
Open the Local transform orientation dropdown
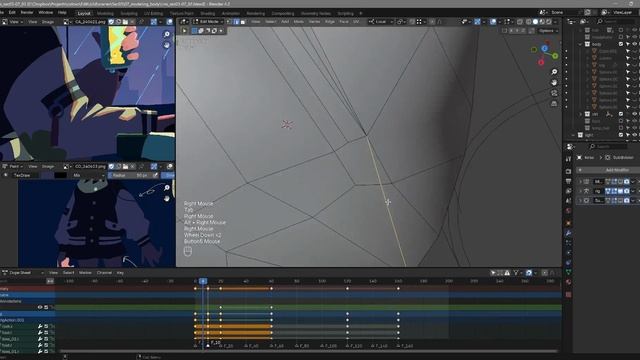(x=380, y=22)
